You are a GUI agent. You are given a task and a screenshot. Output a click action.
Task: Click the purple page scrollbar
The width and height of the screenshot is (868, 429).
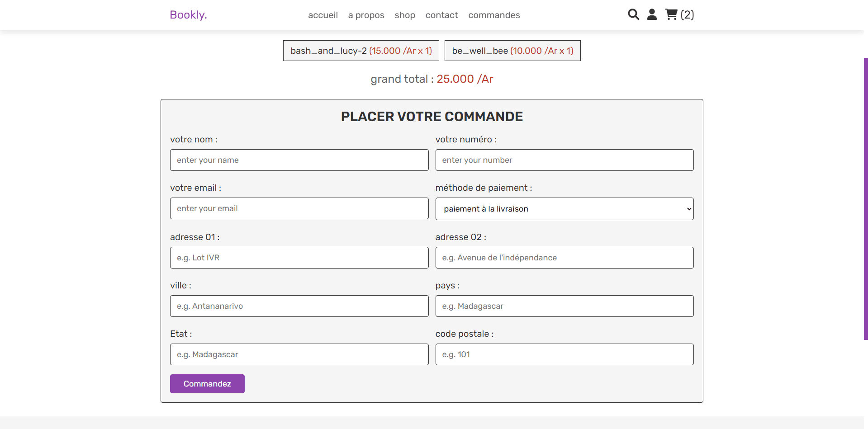tap(865, 199)
